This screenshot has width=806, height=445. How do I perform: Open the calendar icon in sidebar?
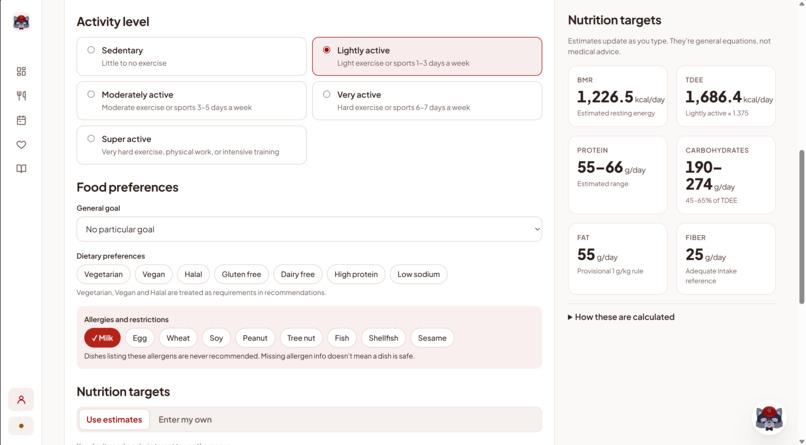pos(21,120)
